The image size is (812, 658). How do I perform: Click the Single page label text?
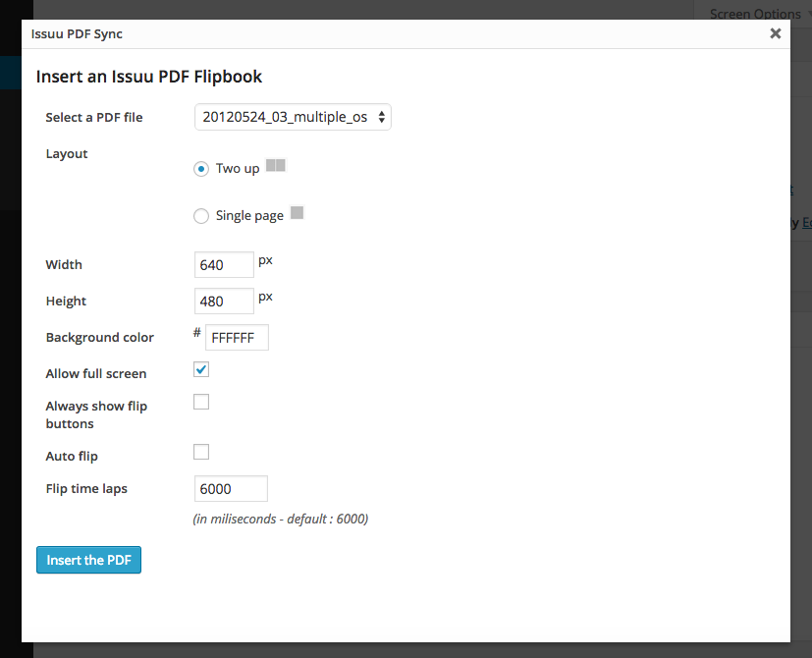pos(249,215)
